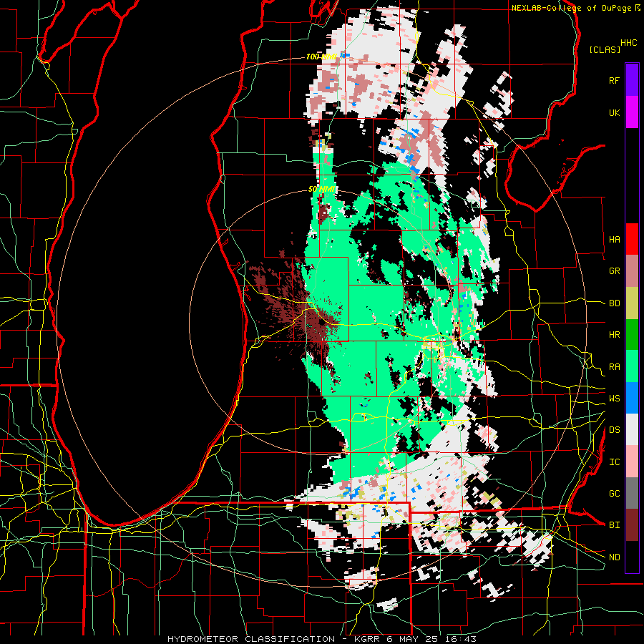Click the RF legend label
Image resolution: width=644 pixels, height=644 pixels.
click(x=614, y=80)
